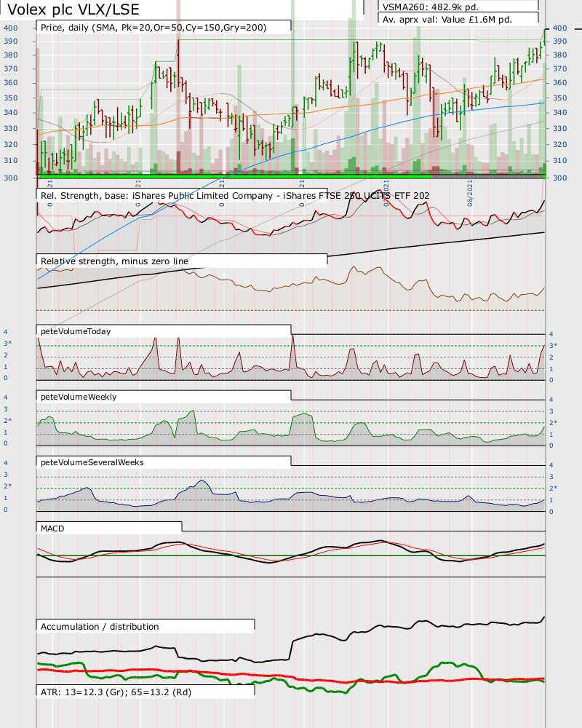582x728 pixels.
Task: Select the 390 tick on left price axis
Action: [x=11, y=41]
